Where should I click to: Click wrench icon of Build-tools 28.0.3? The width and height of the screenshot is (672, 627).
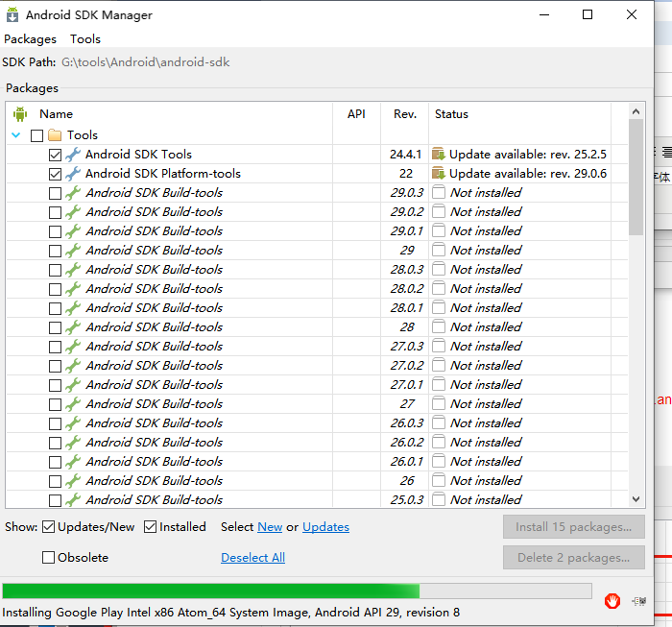[x=73, y=270]
